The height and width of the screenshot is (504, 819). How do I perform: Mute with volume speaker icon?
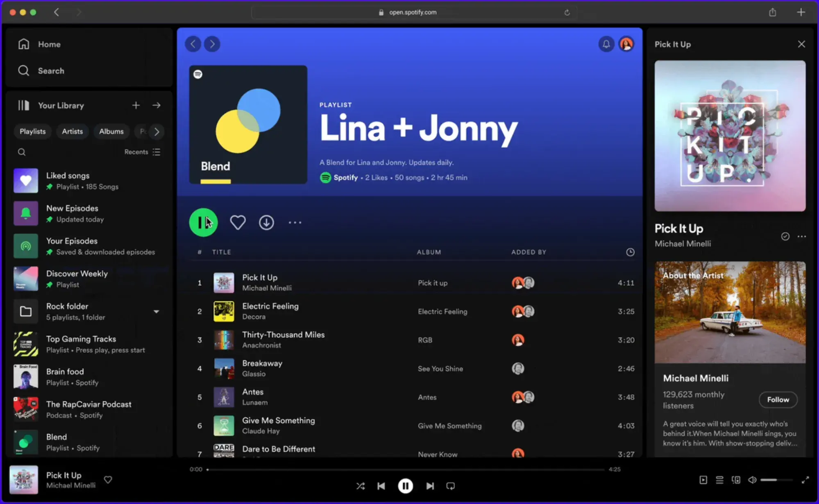(752, 480)
